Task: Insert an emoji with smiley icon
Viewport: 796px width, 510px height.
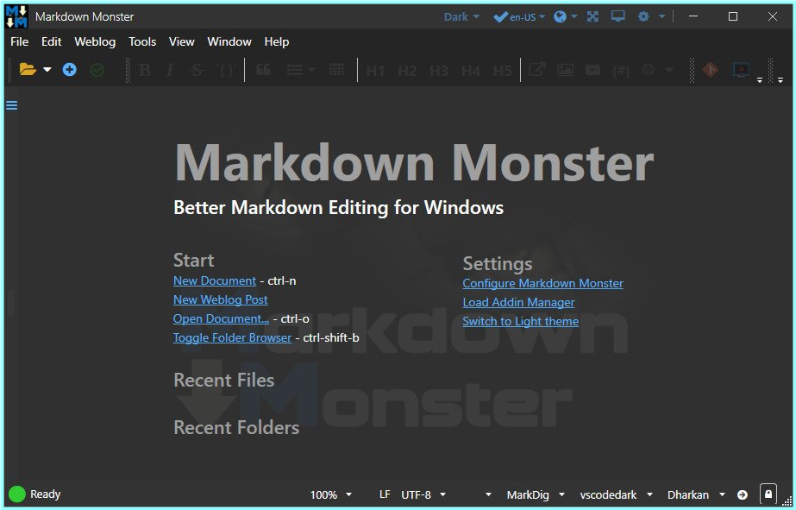Action: point(648,70)
